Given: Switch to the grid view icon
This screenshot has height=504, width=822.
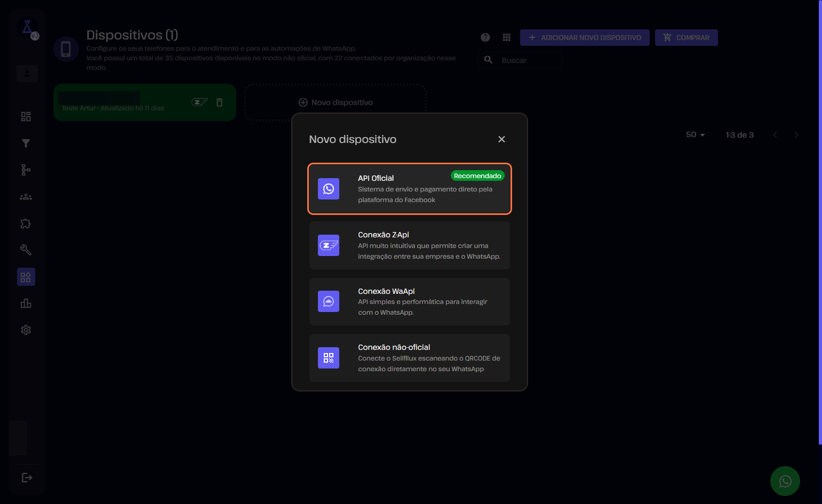Looking at the screenshot, I should 507,37.
